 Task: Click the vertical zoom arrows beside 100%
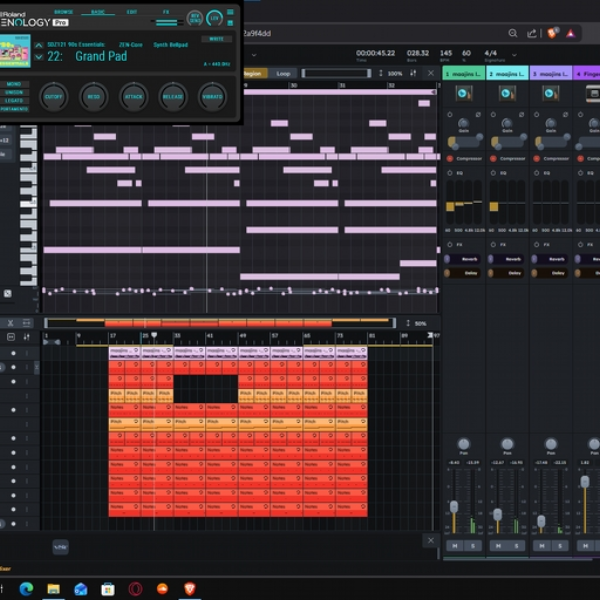coord(380,73)
